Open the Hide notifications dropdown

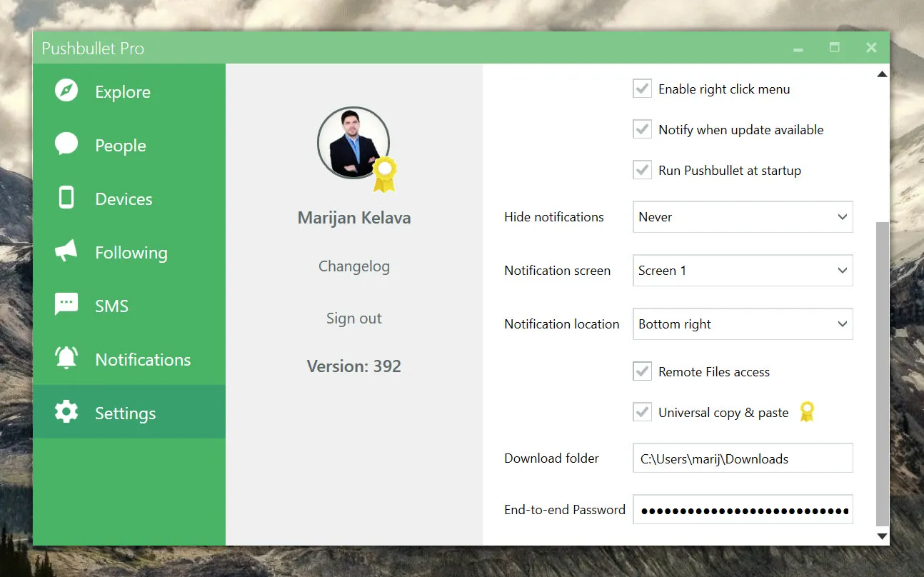[x=743, y=217]
